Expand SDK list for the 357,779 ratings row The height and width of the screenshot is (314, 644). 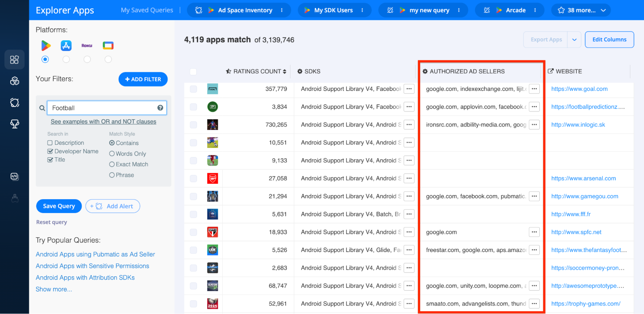pyautogui.click(x=409, y=89)
